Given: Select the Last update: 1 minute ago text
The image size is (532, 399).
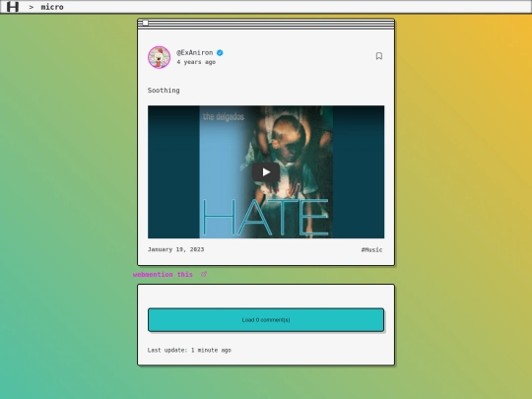Looking at the screenshot, I should pyautogui.click(x=189, y=350).
